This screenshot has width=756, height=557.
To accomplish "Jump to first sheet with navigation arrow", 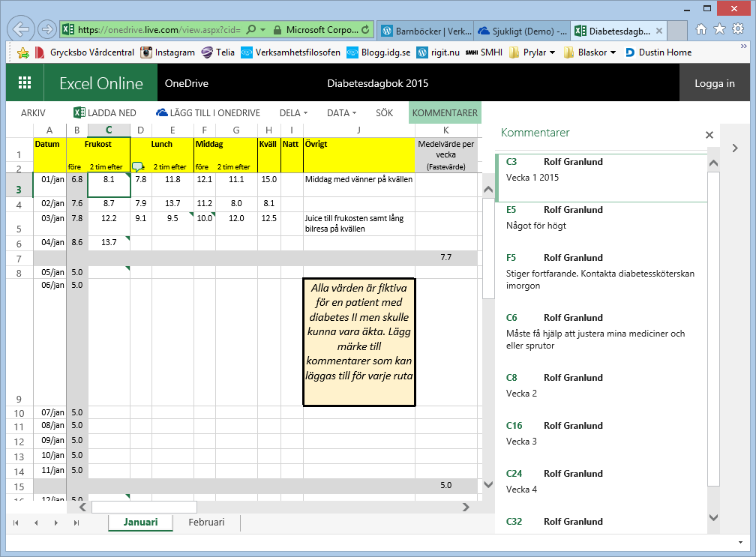I will click(16, 523).
